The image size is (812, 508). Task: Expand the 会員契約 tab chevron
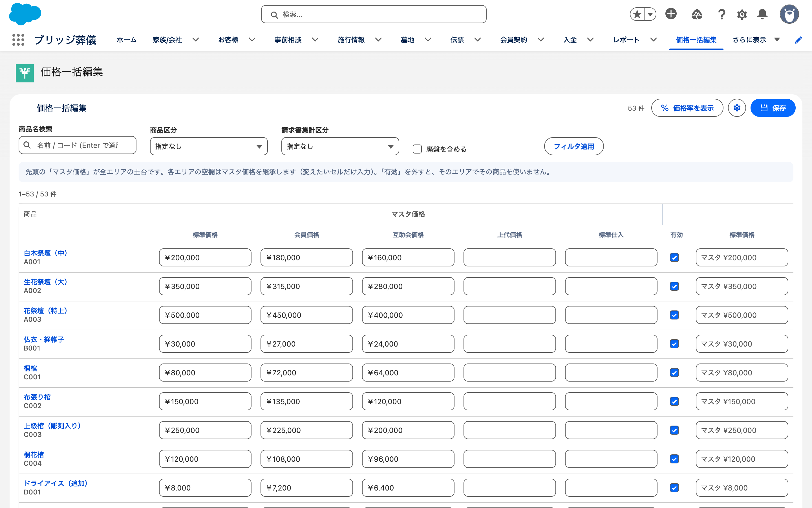tap(540, 40)
